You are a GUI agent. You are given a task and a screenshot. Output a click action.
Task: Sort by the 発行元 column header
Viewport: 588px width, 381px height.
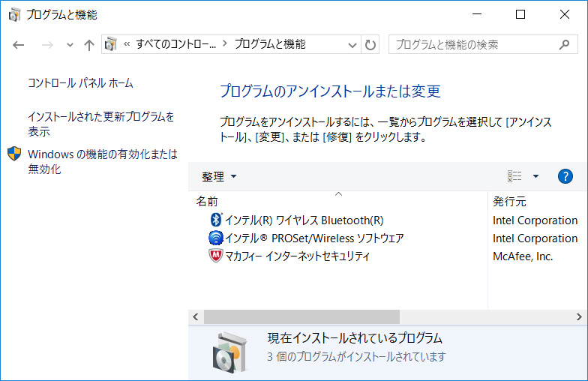[509, 201]
